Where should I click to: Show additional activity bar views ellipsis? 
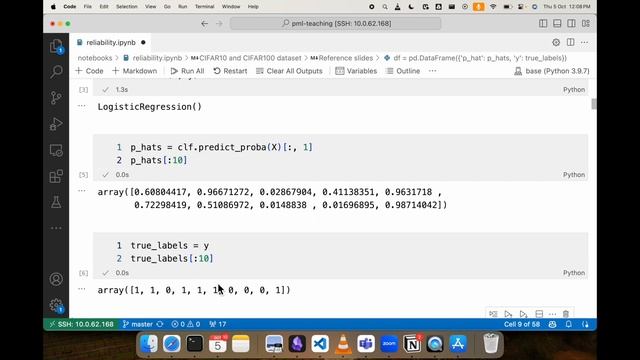pyautogui.click(x=56, y=228)
